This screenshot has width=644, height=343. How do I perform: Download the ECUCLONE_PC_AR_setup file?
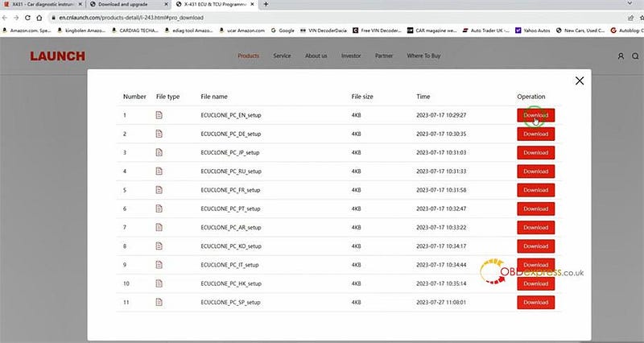click(x=535, y=227)
